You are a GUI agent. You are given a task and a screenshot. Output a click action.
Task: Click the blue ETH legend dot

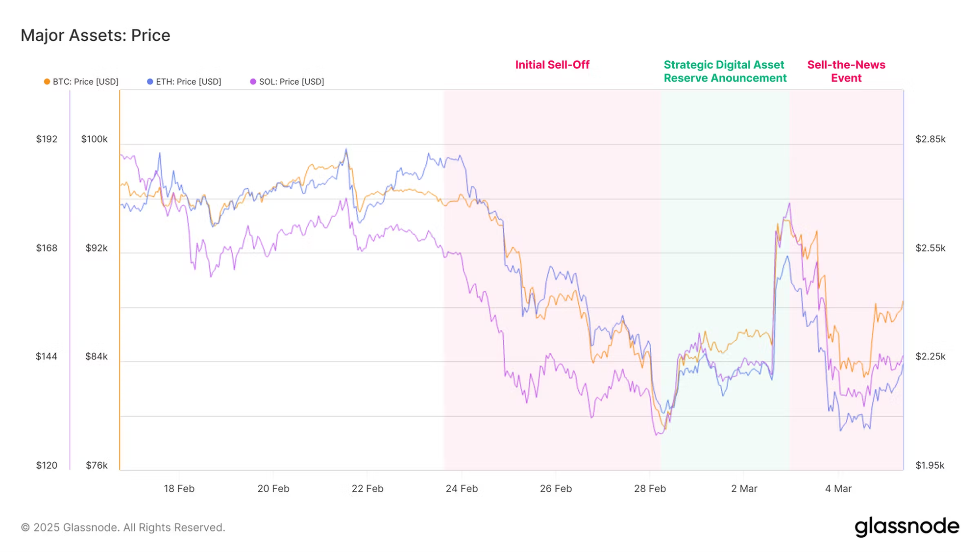click(150, 82)
